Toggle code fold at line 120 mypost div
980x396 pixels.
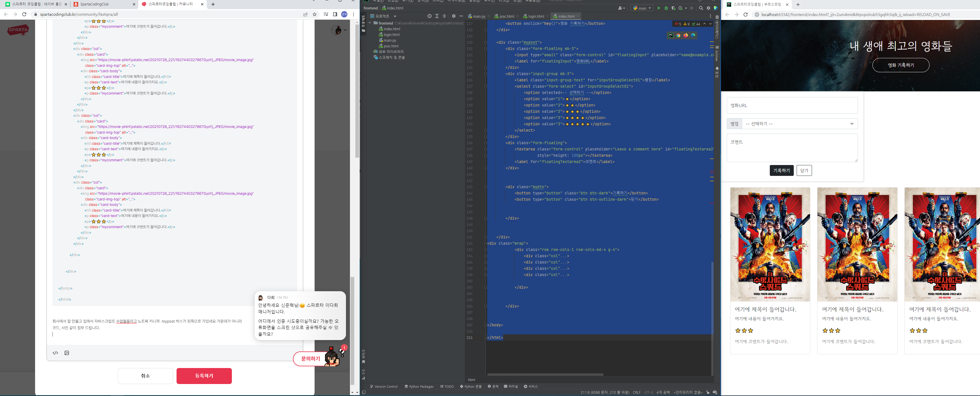485,42
